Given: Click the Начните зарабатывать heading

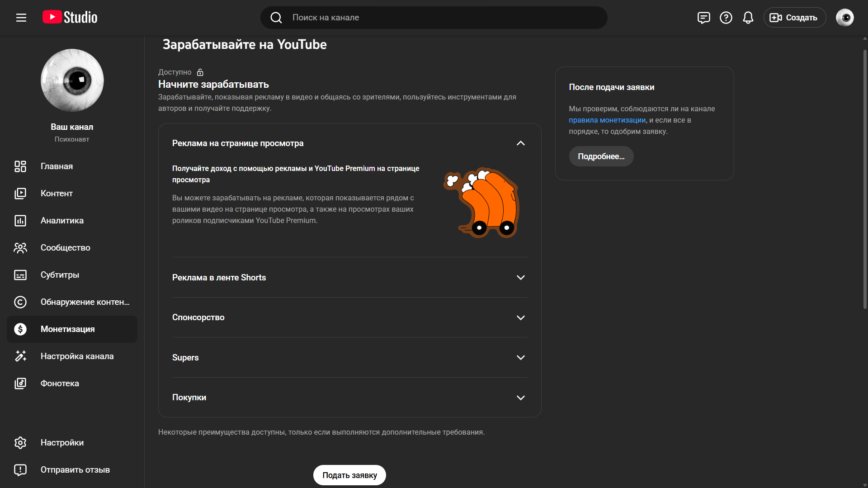Looking at the screenshot, I should [213, 85].
